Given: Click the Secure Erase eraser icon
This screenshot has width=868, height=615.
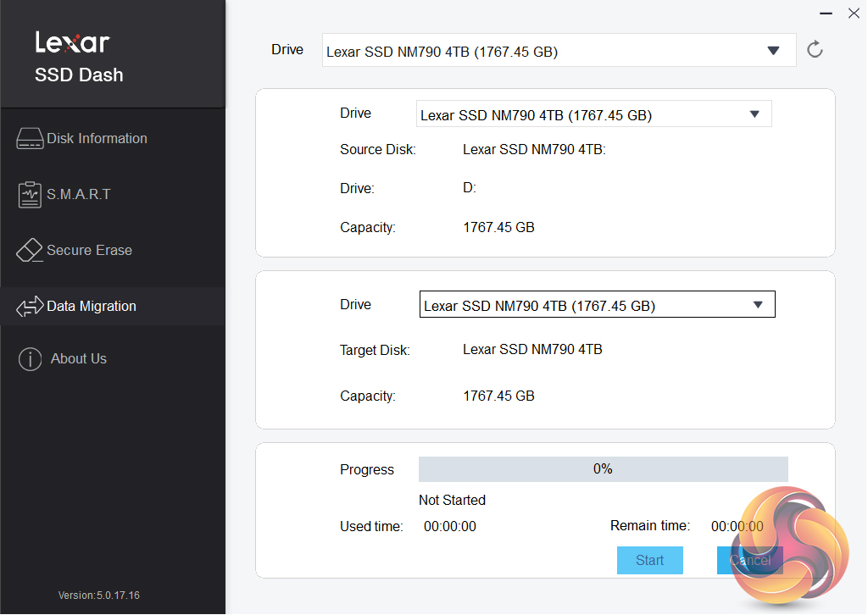Looking at the screenshot, I should [x=30, y=251].
